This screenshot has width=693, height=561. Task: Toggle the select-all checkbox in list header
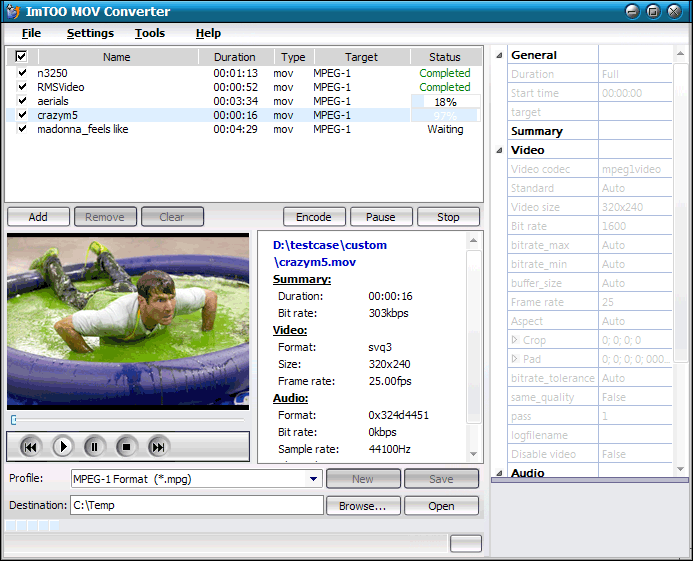coord(21,56)
